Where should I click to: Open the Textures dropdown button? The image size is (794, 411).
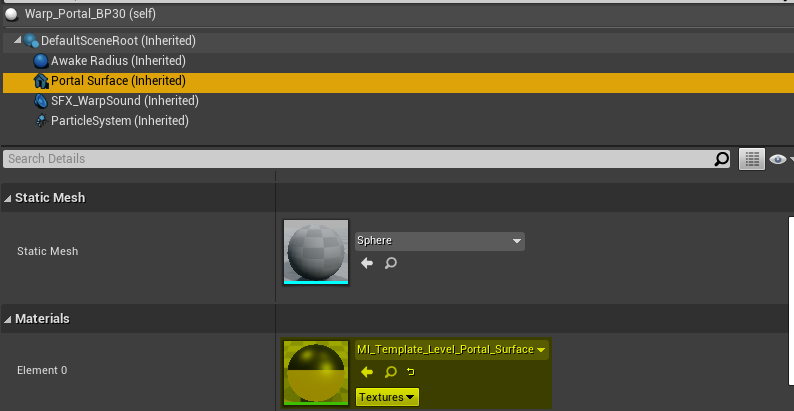click(387, 397)
